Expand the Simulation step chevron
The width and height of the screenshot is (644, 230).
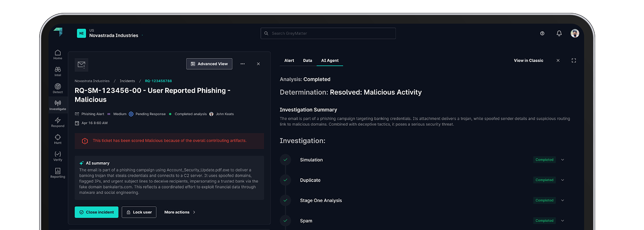(562, 160)
